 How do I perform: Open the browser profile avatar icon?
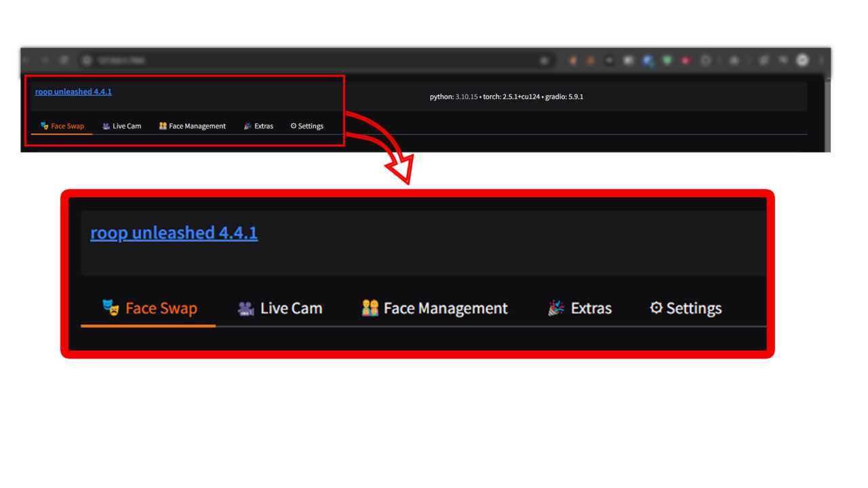[802, 60]
